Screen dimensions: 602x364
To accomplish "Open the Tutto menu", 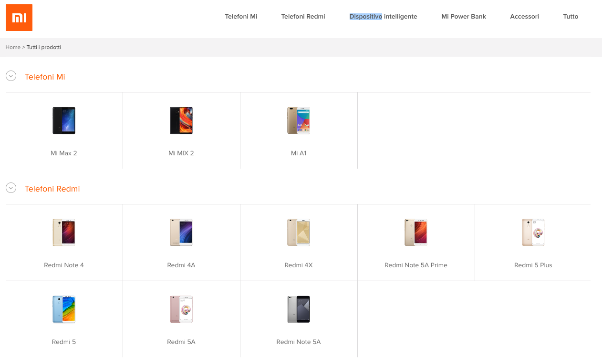I will pos(571,16).
